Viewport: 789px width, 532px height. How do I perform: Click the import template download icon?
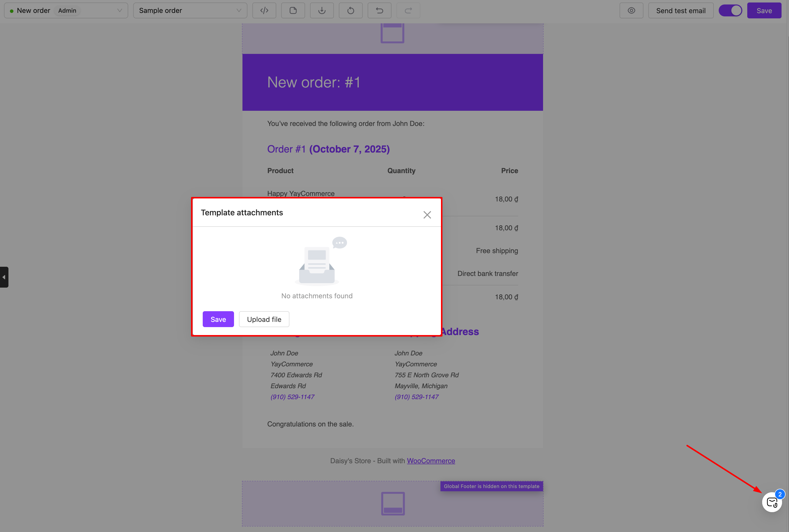(322, 10)
